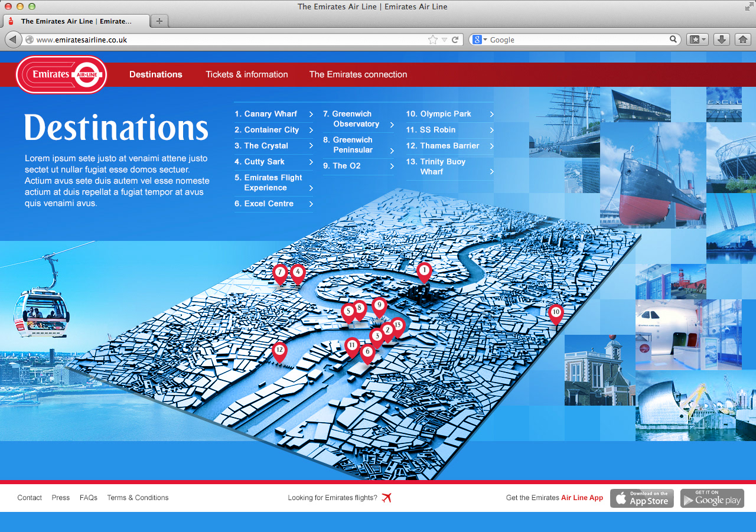Expand 3. The Crystal chevron
The width and height of the screenshot is (756, 532).
point(311,146)
